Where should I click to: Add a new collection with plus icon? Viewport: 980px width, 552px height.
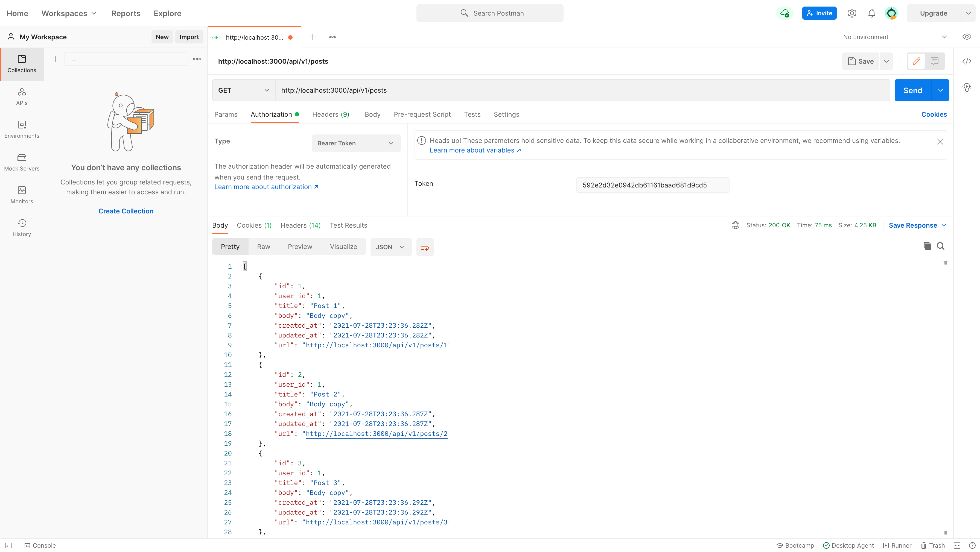coord(55,59)
